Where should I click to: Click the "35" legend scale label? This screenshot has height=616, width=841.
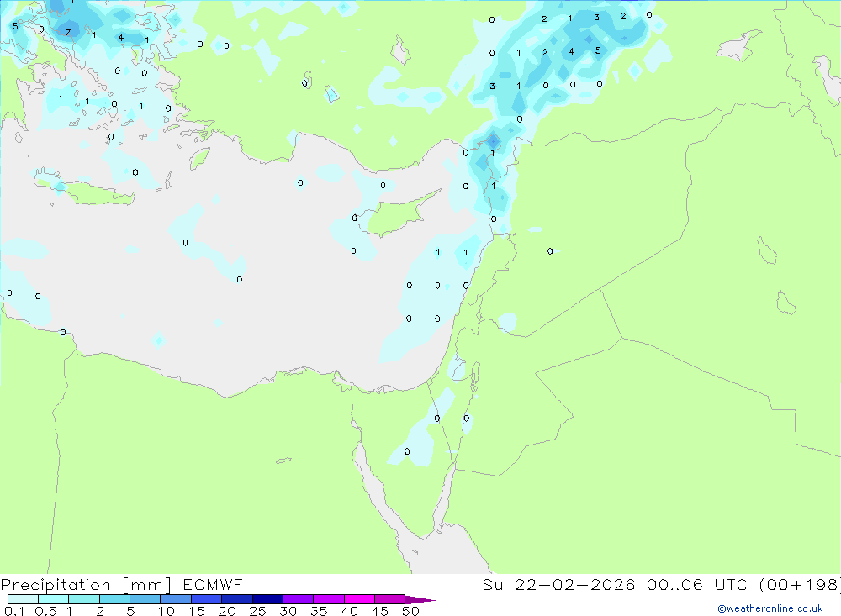(x=319, y=611)
